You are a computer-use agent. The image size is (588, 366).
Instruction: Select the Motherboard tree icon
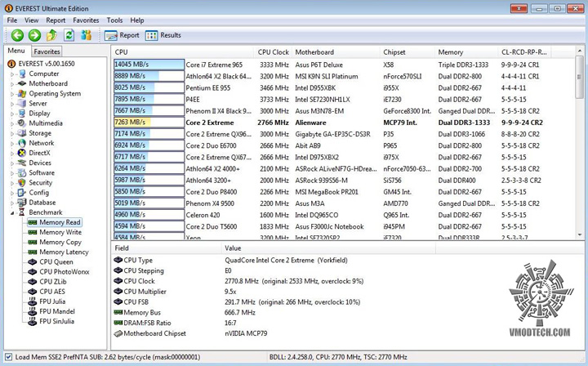pos(22,83)
